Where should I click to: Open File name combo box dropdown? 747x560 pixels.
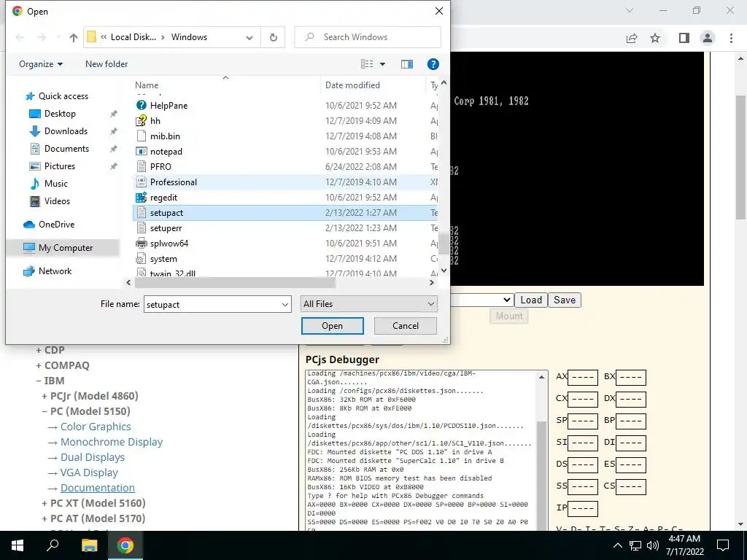[285, 304]
